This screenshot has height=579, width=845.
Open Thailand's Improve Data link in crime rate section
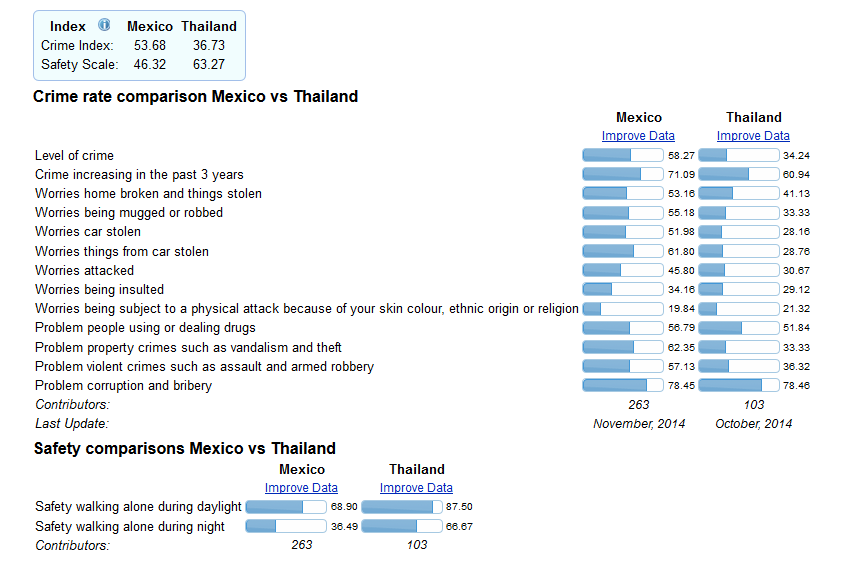point(753,136)
